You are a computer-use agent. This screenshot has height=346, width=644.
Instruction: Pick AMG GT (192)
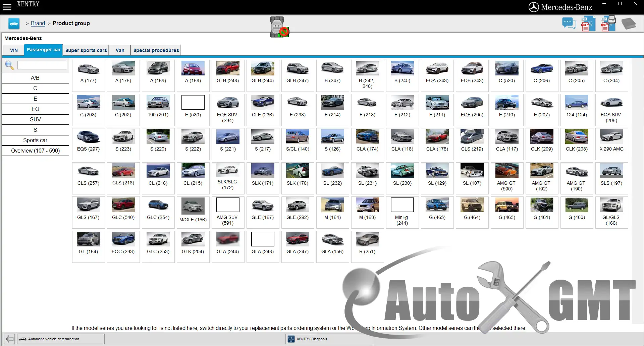pyautogui.click(x=542, y=178)
